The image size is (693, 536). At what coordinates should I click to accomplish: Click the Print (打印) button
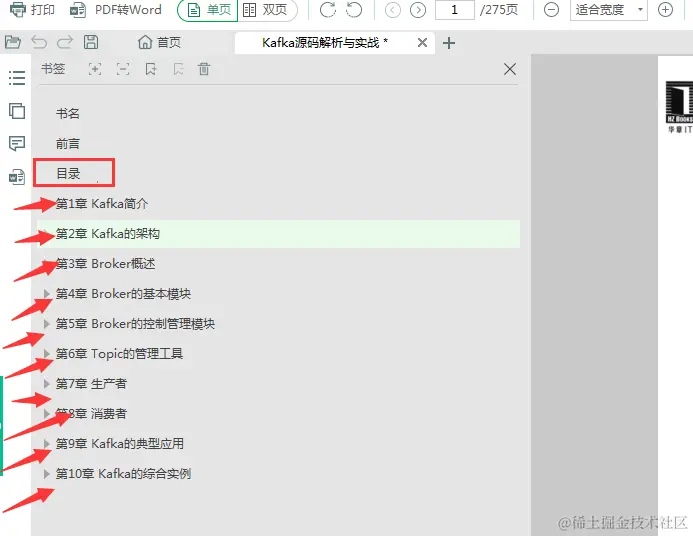[33, 9]
